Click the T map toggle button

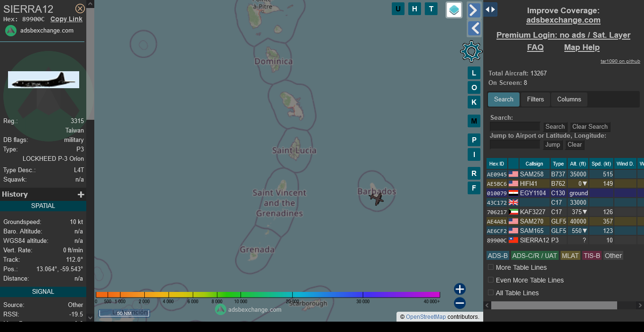point(431,8)
